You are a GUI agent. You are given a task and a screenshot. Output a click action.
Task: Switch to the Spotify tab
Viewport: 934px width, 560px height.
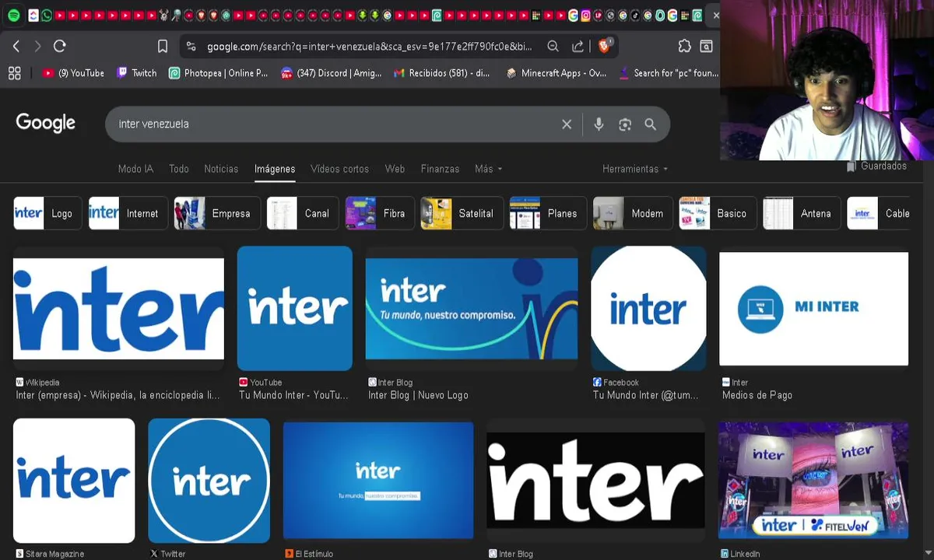click(13, 15)
